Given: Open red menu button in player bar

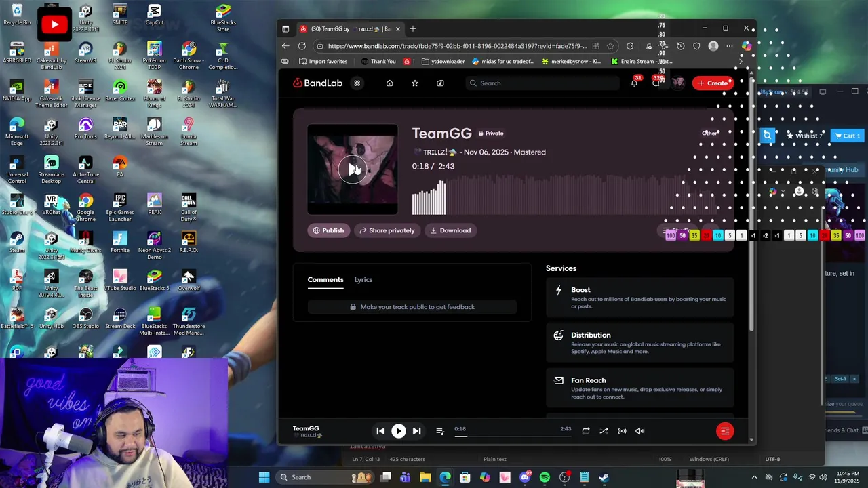Looking at the screenshot, I should [725, 431].
